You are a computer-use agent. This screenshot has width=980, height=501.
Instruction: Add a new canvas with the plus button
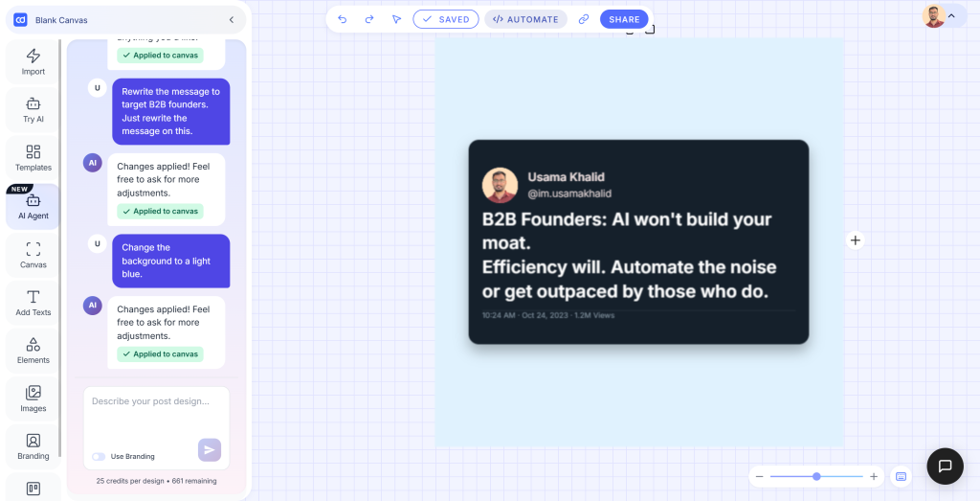[855, 240]
